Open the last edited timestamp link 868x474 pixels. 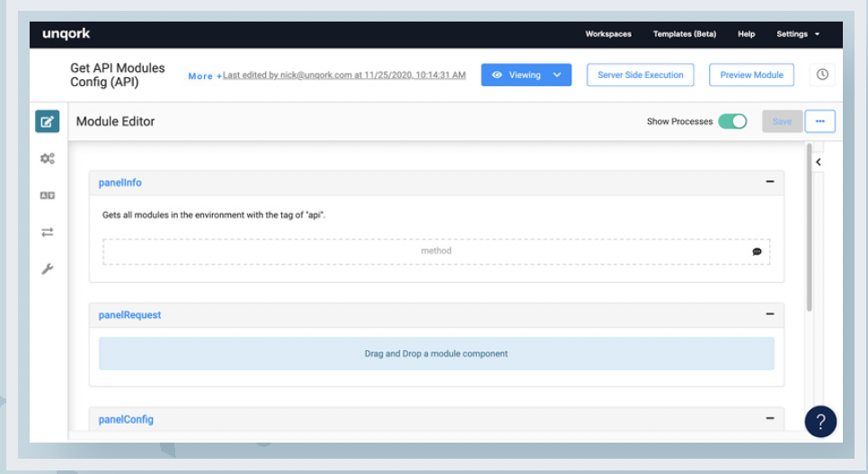pyautogui.click(x=344, y=75)
